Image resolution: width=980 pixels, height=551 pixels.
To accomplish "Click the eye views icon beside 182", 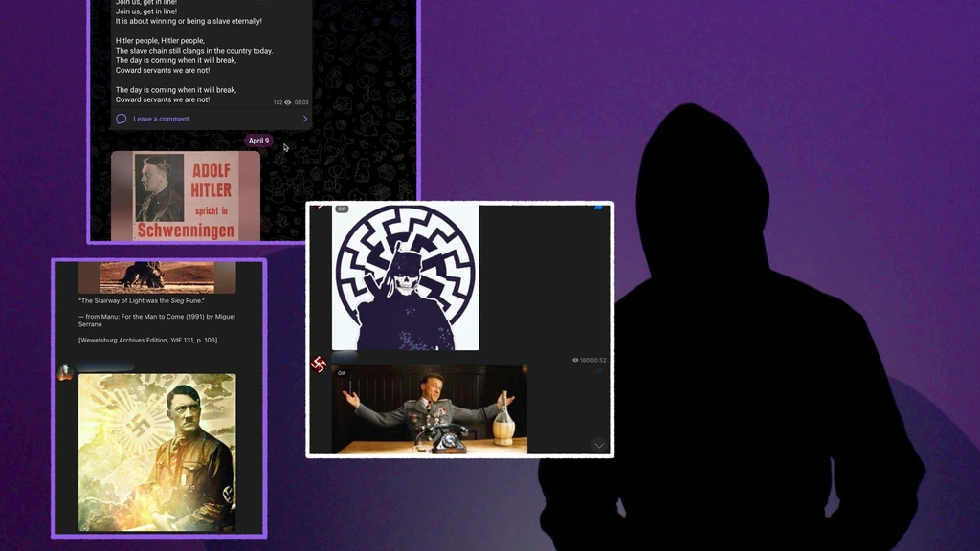I will click(288, 102).
